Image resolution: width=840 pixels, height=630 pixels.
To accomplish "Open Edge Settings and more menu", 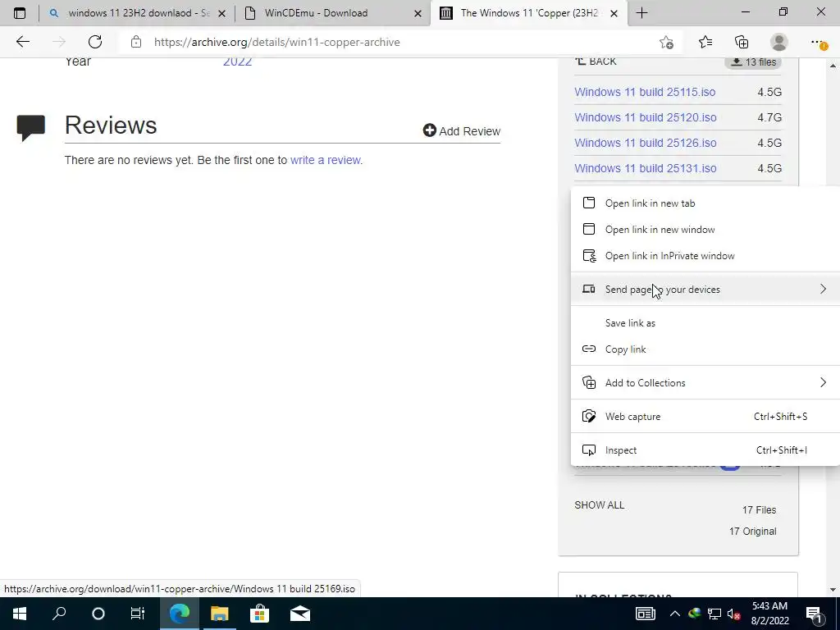I will pyautogui.click(x=818, y=42).
